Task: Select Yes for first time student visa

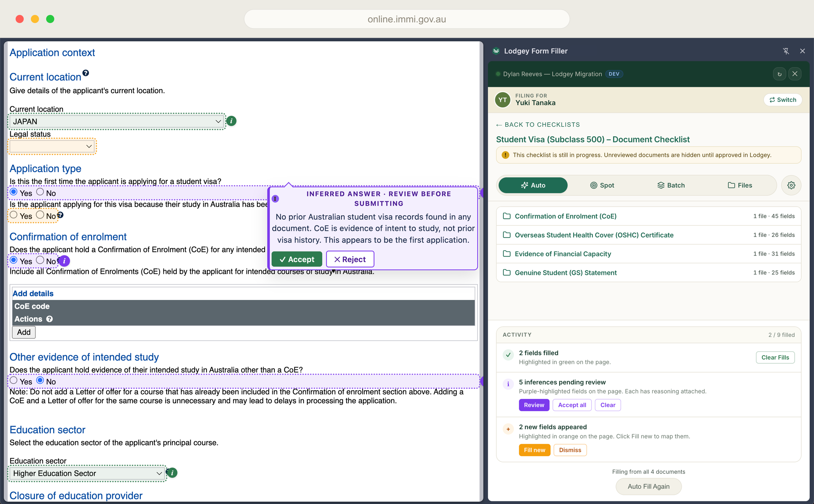Action: (14, 192)
